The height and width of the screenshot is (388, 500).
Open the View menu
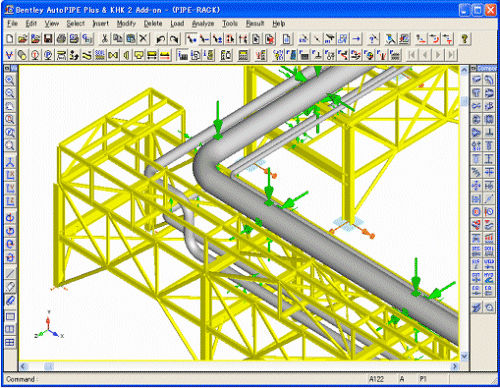coord(52,24)
